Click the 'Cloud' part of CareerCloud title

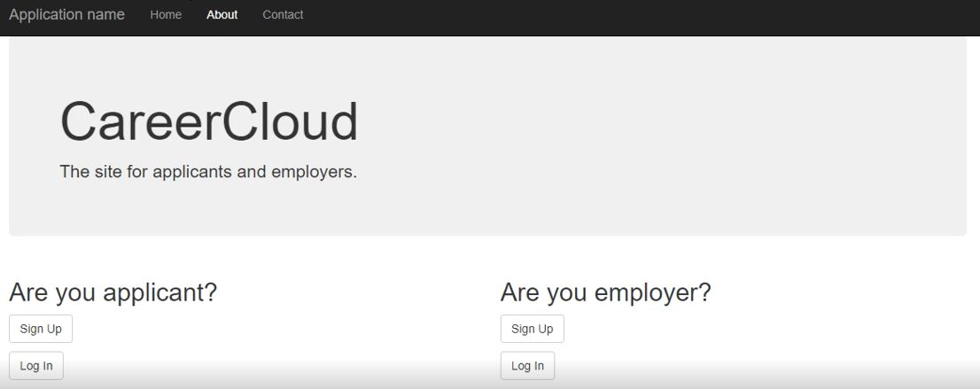[x=290, y=122]
